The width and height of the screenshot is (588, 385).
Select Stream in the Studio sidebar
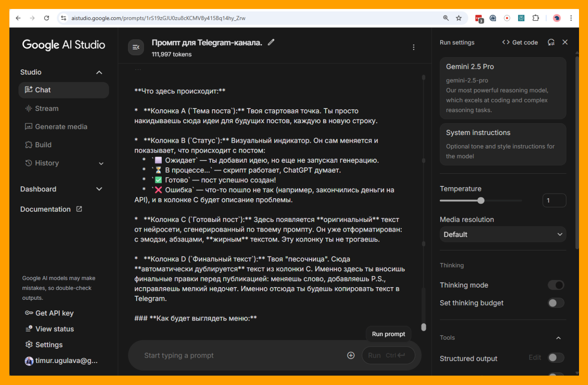[x=47, y=108]
